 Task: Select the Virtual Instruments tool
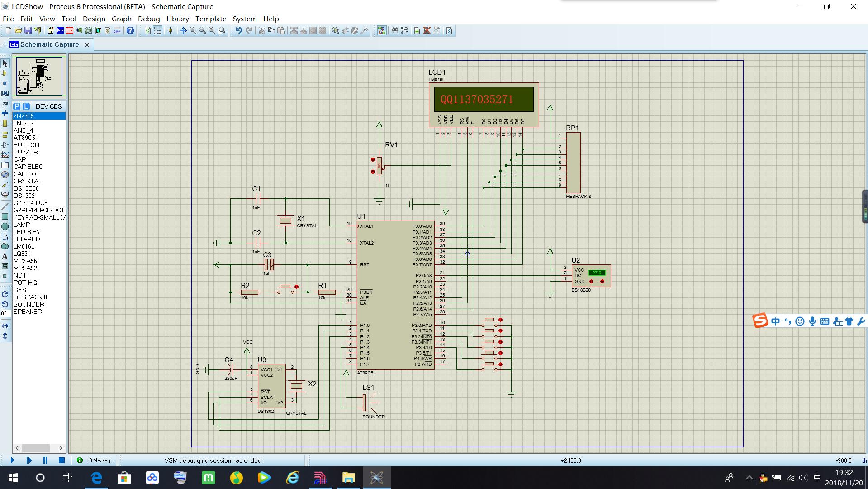pos(5,195)
